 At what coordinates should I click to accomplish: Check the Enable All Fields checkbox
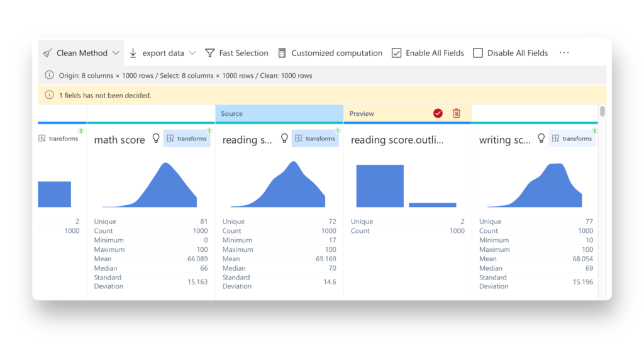tap(396, 53)
